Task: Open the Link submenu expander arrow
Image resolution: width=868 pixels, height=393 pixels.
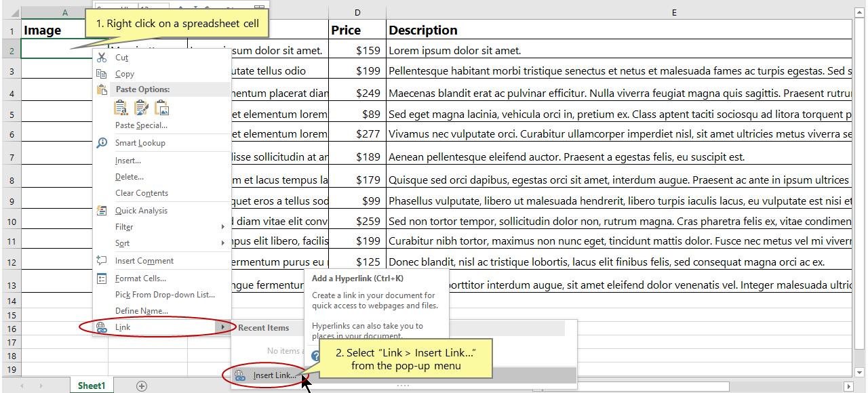Action: 223,327
